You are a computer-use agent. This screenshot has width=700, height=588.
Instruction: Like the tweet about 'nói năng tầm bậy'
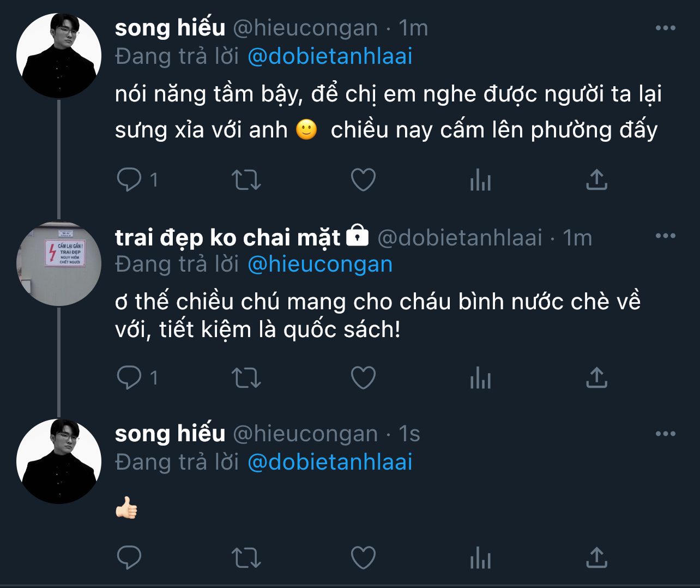pos(363,179)
